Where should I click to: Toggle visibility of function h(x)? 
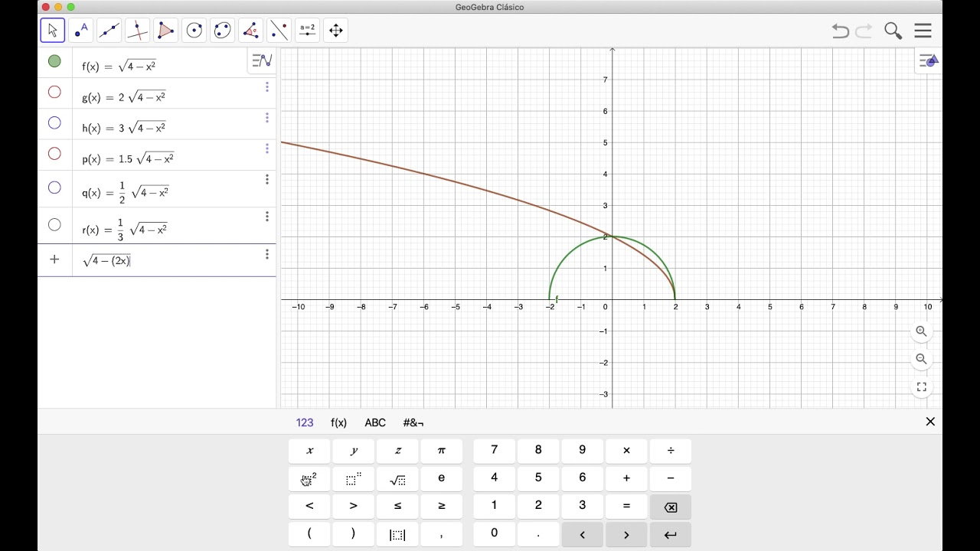[54, 122]
